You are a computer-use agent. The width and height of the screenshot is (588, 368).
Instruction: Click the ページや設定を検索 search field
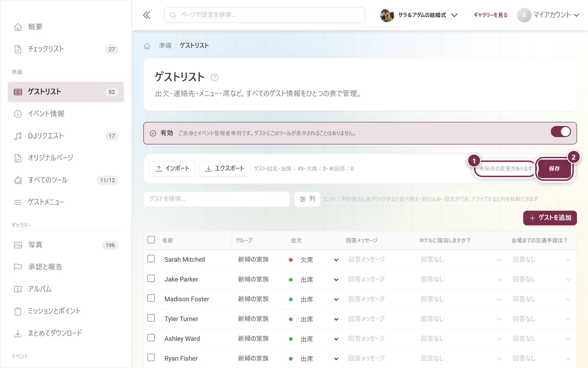(x=265, y=15)
